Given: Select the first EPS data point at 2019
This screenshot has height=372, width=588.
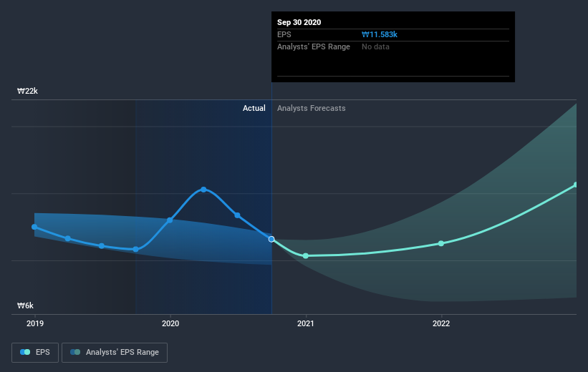Looking at the screenshot, I should click(34, 227).
